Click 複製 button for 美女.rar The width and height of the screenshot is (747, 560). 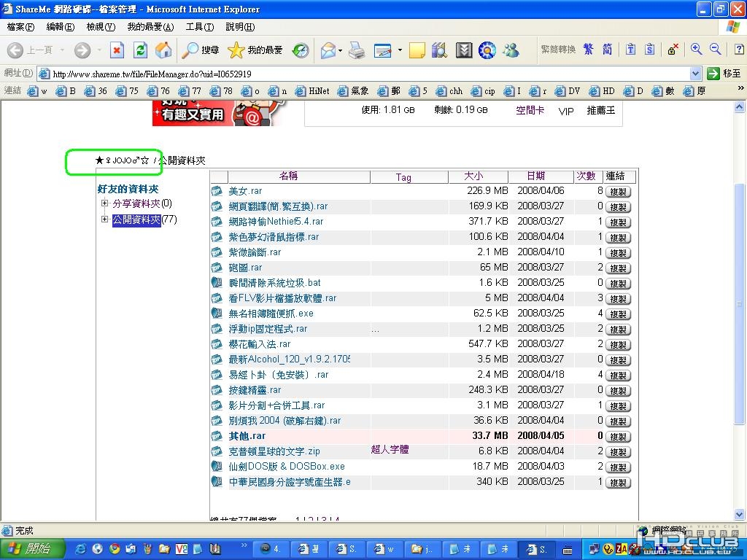(x=618, y=192)
